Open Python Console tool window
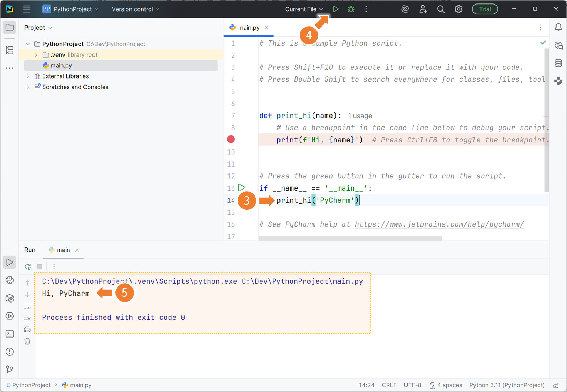Screen dimensions: 567x392 pos(10,280)
